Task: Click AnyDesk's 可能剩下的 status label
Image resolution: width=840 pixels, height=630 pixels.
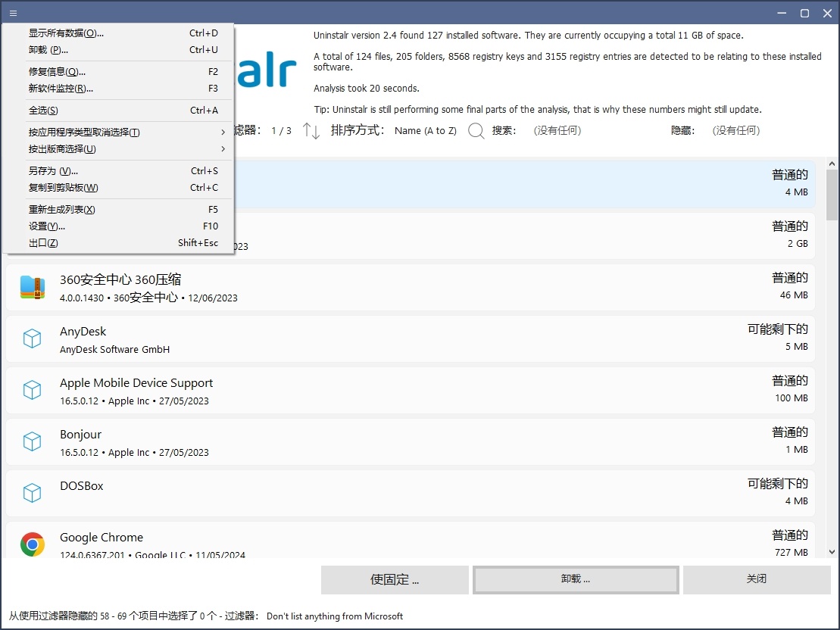Action: pyautogui.click(x=778, y=329)
